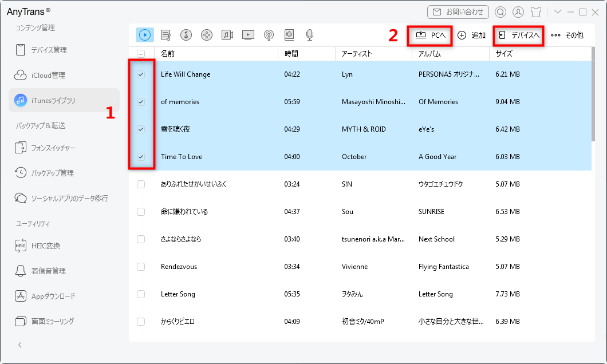The height and width of the screenshot is (364, 607).
Task: Select the album Next School
Action: (x=436, y=239)
